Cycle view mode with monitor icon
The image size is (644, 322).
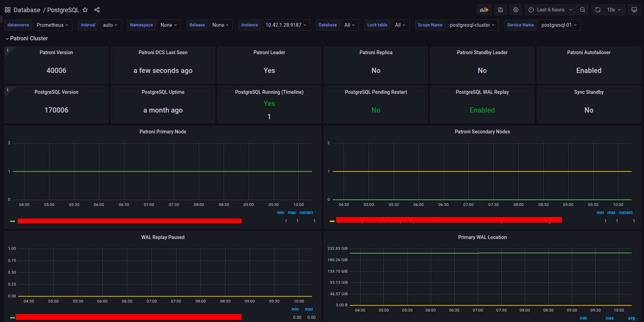point(634,10)
